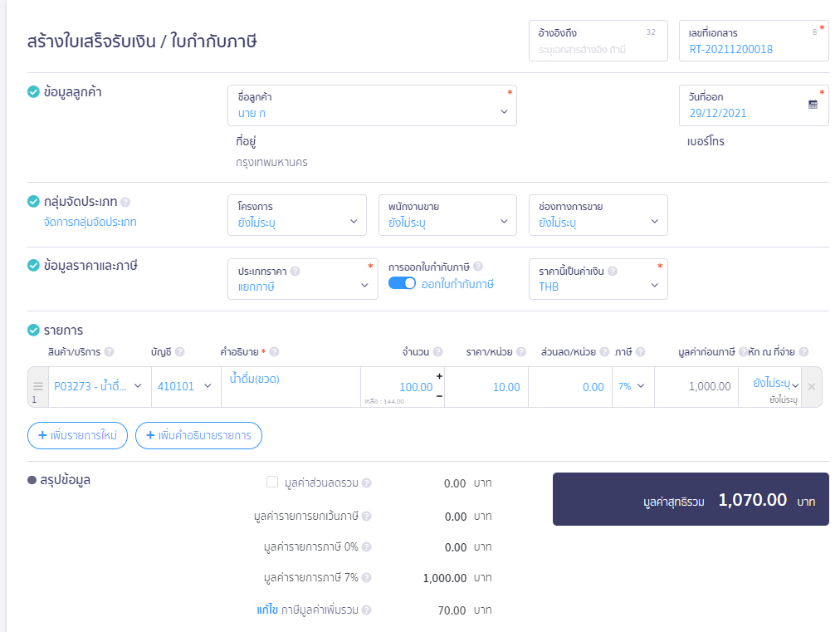Open the product P03273 dropdown

coord(100,386)
